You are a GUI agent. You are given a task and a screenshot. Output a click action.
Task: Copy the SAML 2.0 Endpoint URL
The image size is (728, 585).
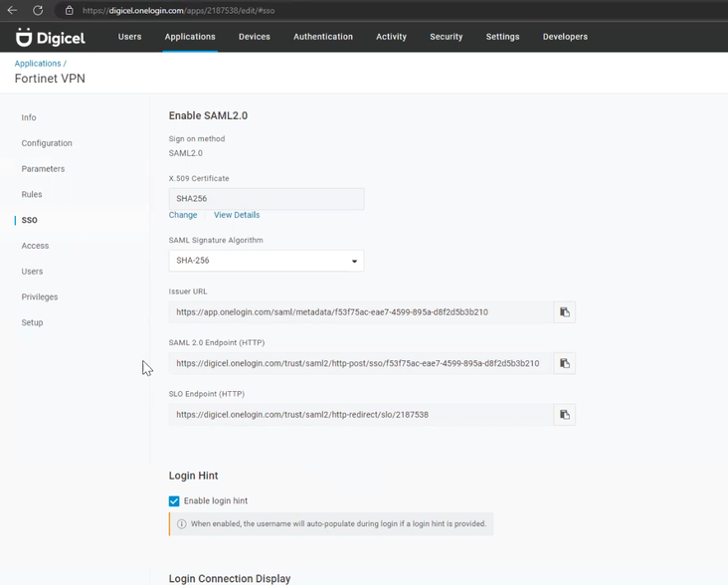pos(564,363)
